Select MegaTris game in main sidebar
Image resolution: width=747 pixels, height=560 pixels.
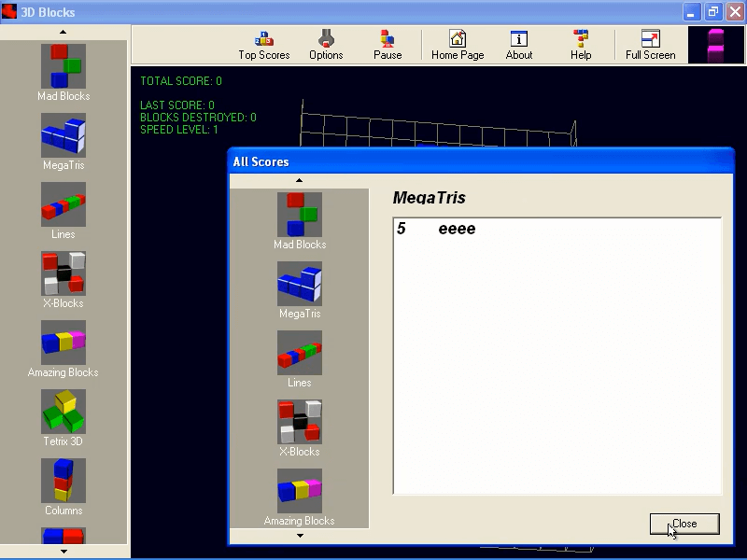pos(63,142)
